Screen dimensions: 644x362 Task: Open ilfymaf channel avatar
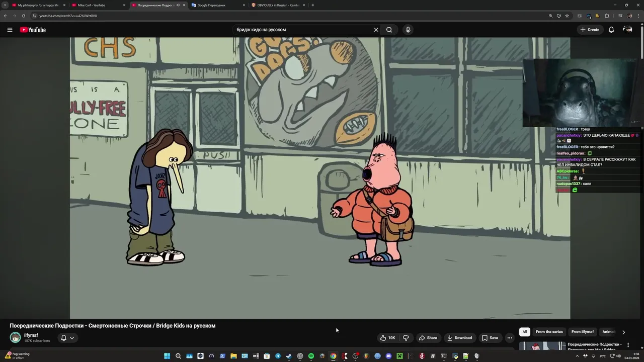(16, 337)
